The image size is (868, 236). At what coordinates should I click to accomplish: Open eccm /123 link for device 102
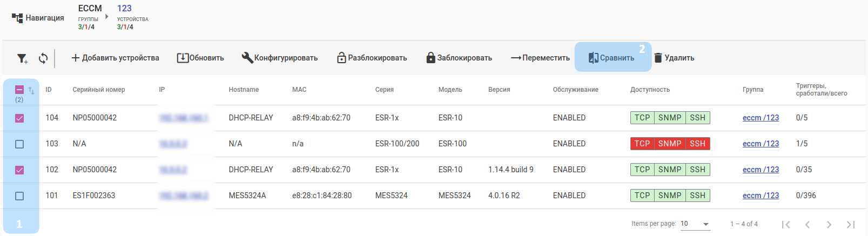tap(761, 170)
